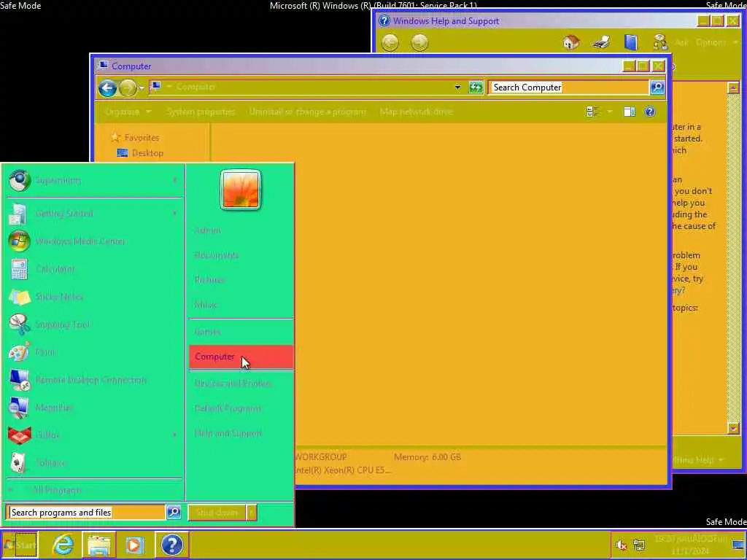Click the user account flower picture
Image resolution: width=747 pixels, height=560 pixels.
[x=241, y=190]
